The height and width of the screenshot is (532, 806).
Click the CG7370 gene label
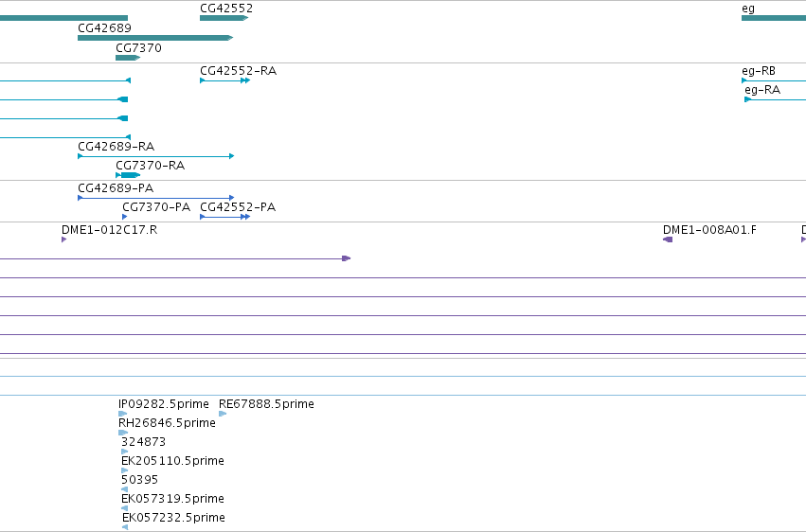pos(139,47)
